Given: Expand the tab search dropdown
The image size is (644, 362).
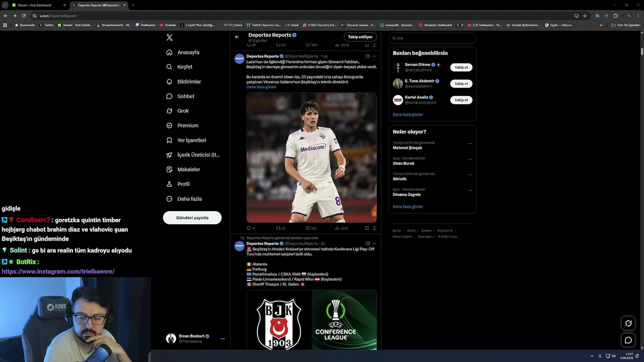Looking at the screenshot, I should (x=4, y=5).
